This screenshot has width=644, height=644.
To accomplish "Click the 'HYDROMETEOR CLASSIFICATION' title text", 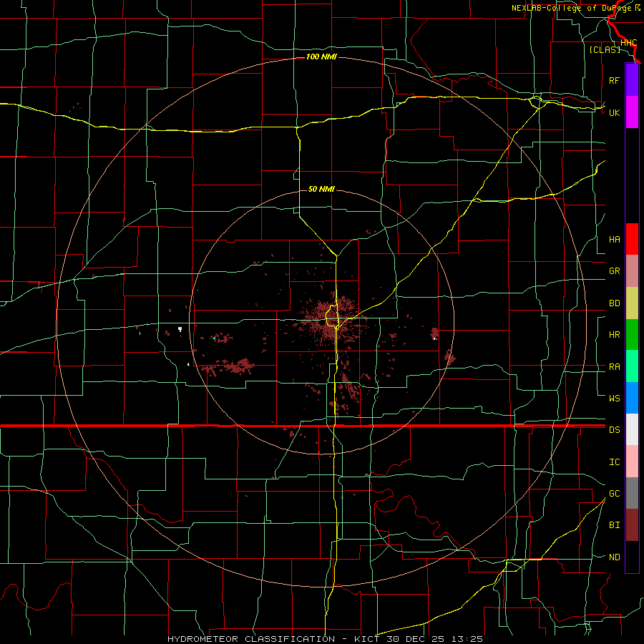I will [251, 639].
